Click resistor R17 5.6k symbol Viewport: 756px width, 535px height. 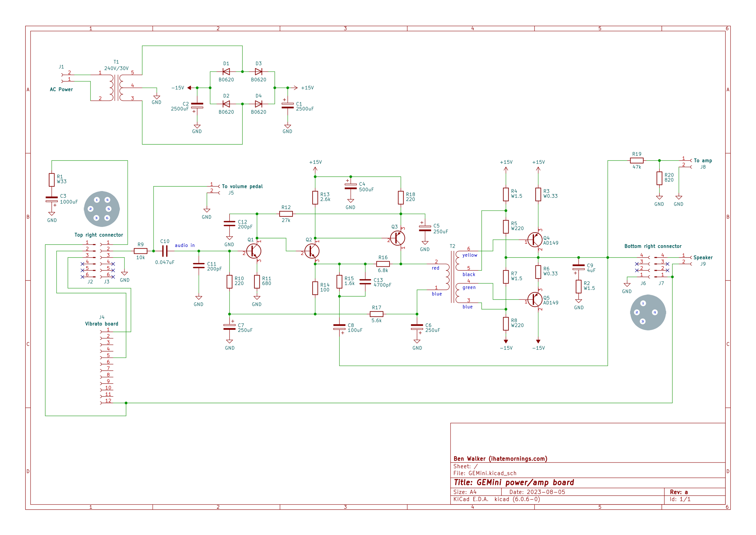[376, 314]
